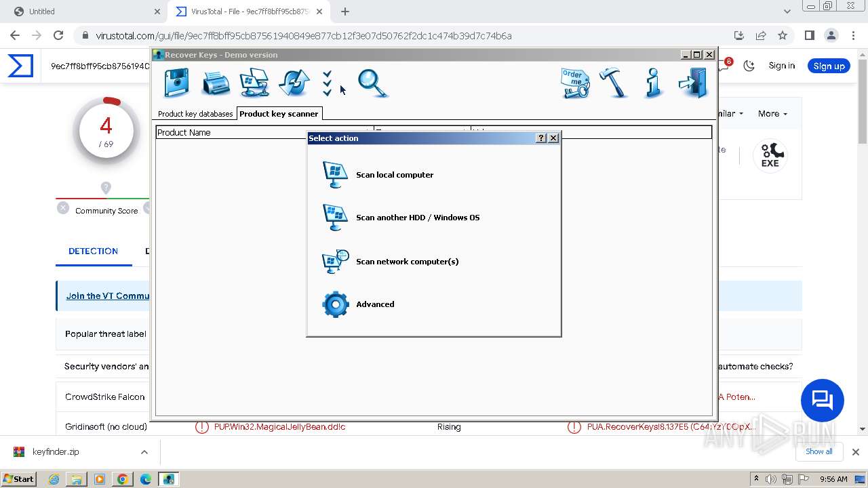Screen dimensions: 868x488
Task: Click the Community Score question mark icon
Action: pos(106,188)
